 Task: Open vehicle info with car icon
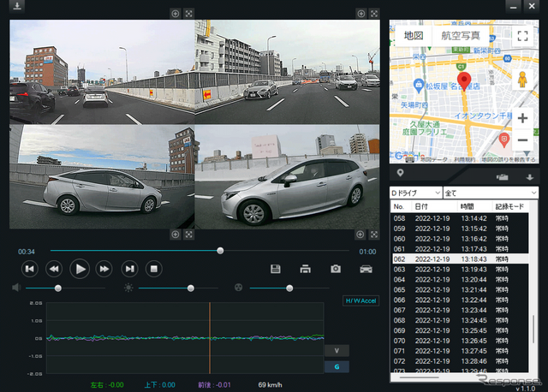click(x=366, y=269)
